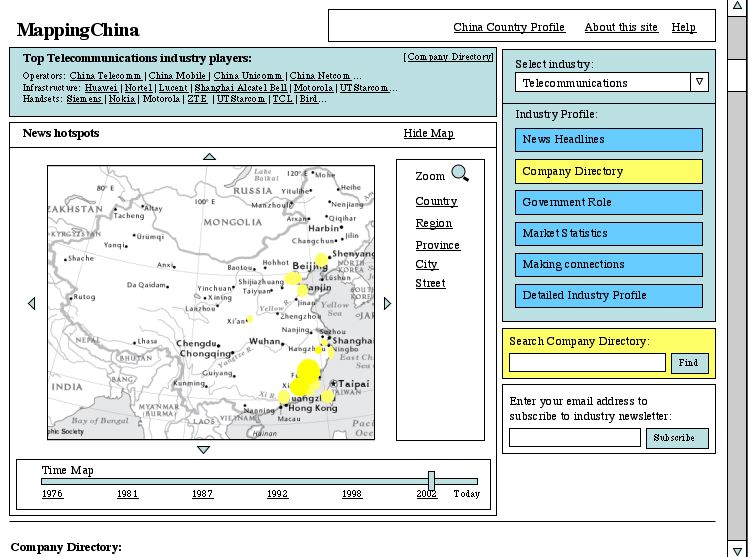The image size is (748, 557).
Task: Open the China Unicomm link
Action: [248, 76]
